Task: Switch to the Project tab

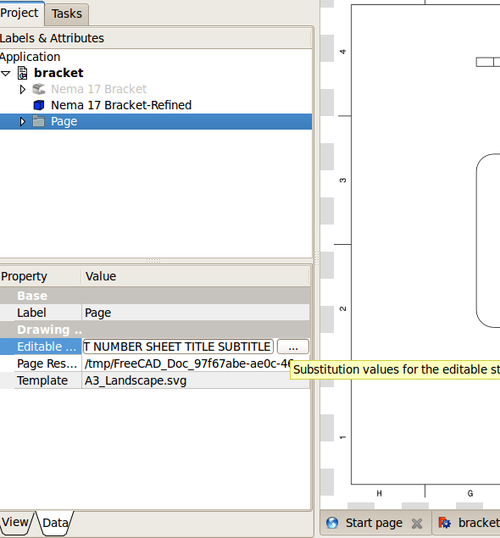Action: (x=20, y=13)
